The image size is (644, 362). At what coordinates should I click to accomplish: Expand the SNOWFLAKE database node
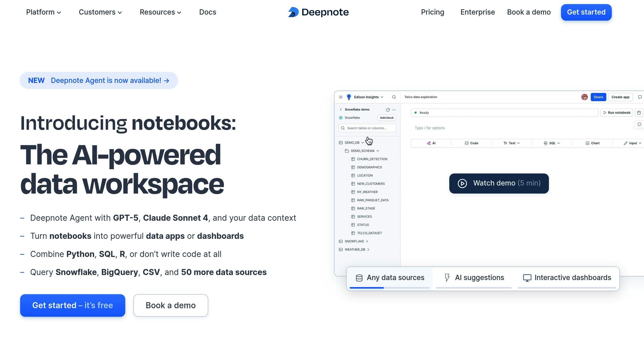(367, 241)
